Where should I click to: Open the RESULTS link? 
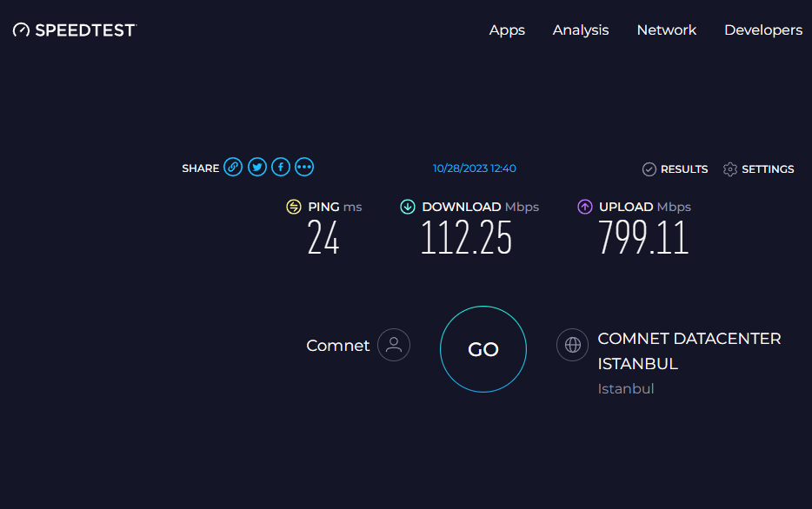coord(683,169)
